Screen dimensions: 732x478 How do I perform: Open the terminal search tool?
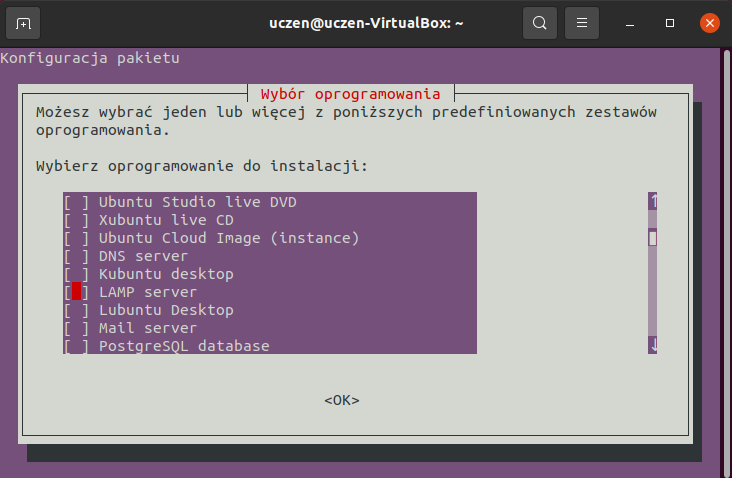[540, 23]
